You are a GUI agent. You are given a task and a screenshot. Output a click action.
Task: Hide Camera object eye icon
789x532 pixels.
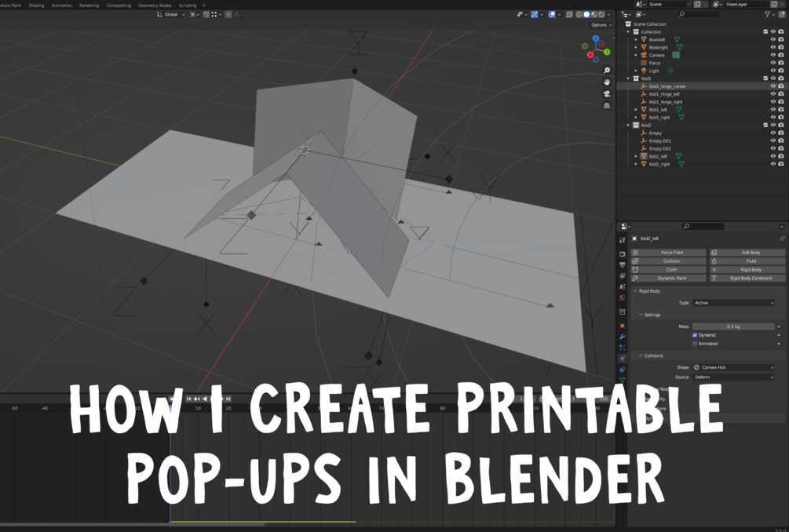(773, 55)
